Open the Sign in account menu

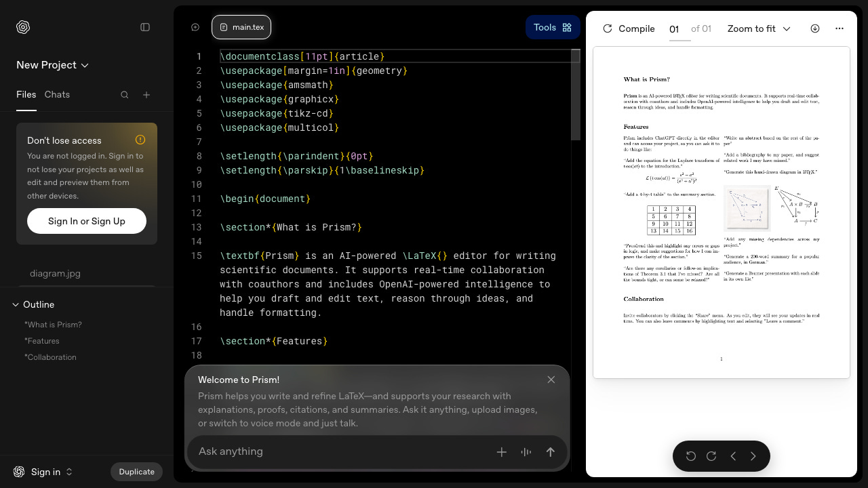43,472
